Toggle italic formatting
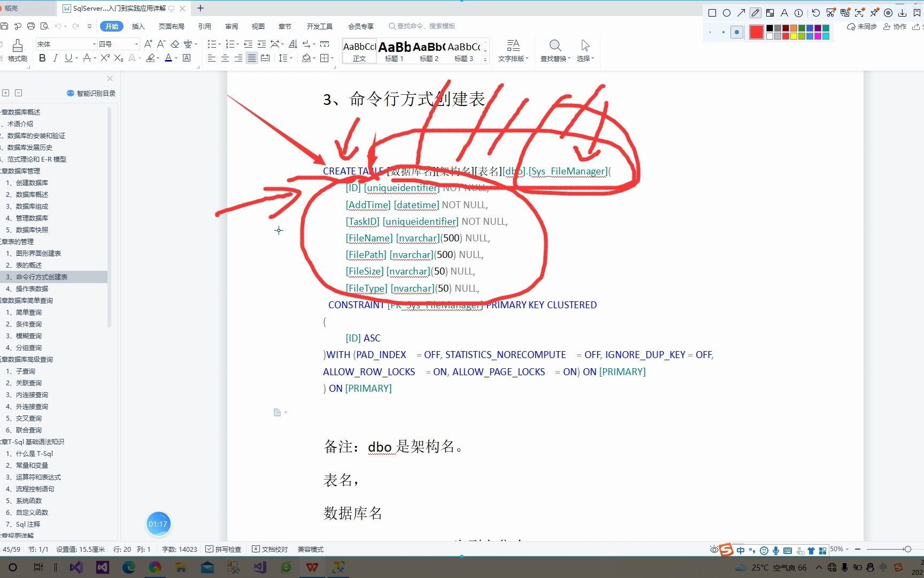The height and width of the screenshot is (578, 924). coord(55,58)
